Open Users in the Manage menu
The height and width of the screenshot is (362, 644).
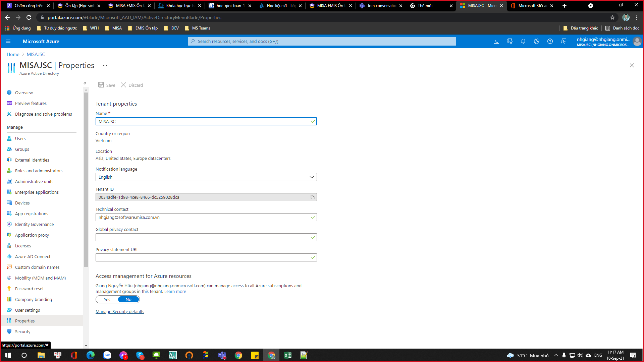coord(20,138)
